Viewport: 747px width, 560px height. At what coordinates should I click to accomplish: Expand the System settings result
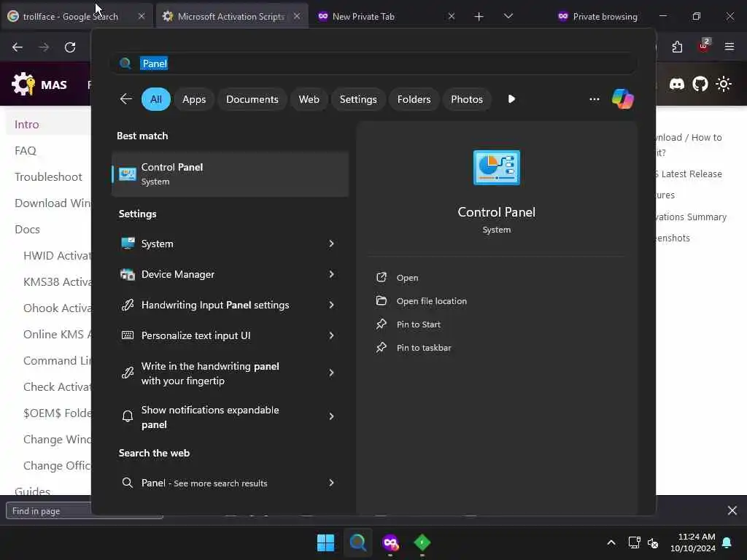pos(331,244)
